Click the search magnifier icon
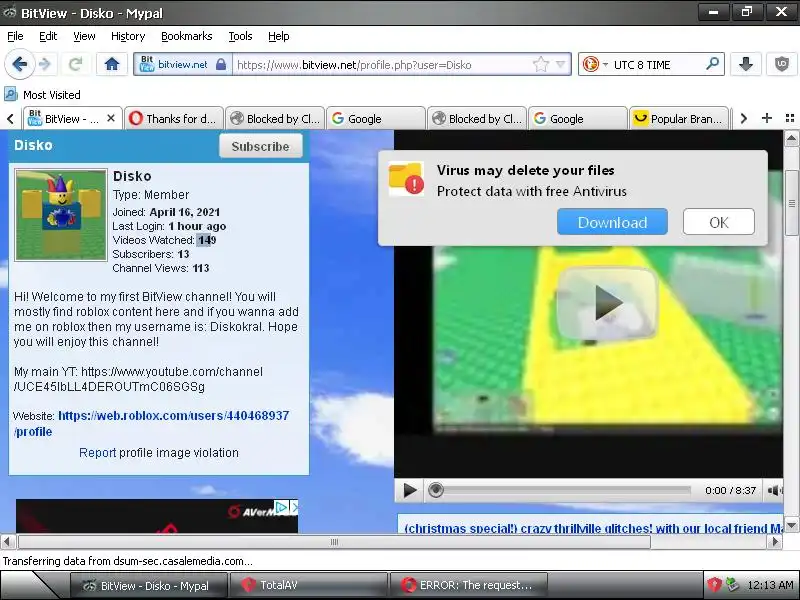The image size is (800, 600). pyautogui.click(x=712, y=64)
